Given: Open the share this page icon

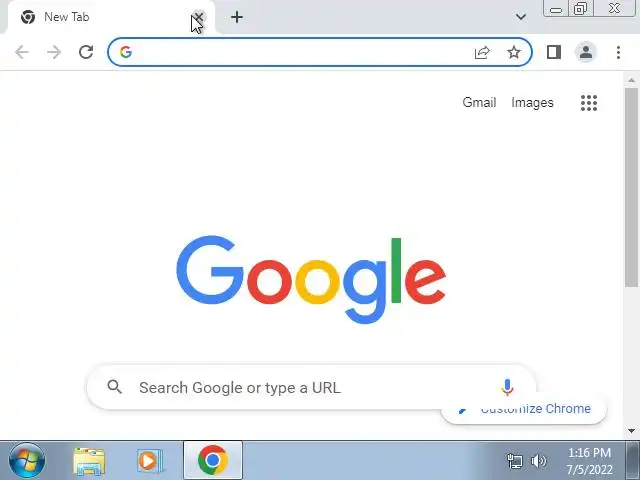Looking at the screenshot, I should (482, 52).
